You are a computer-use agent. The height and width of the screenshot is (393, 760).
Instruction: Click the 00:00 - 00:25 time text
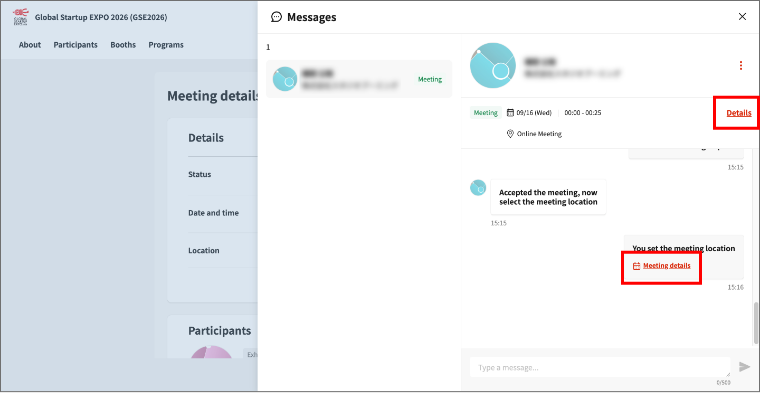(583, 113)
